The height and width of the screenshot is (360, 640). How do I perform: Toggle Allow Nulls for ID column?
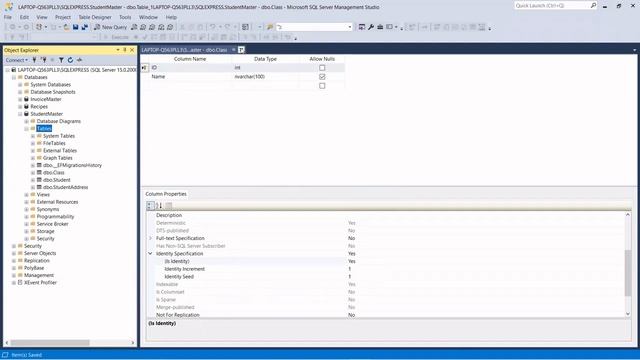click(x=322, y=68)
